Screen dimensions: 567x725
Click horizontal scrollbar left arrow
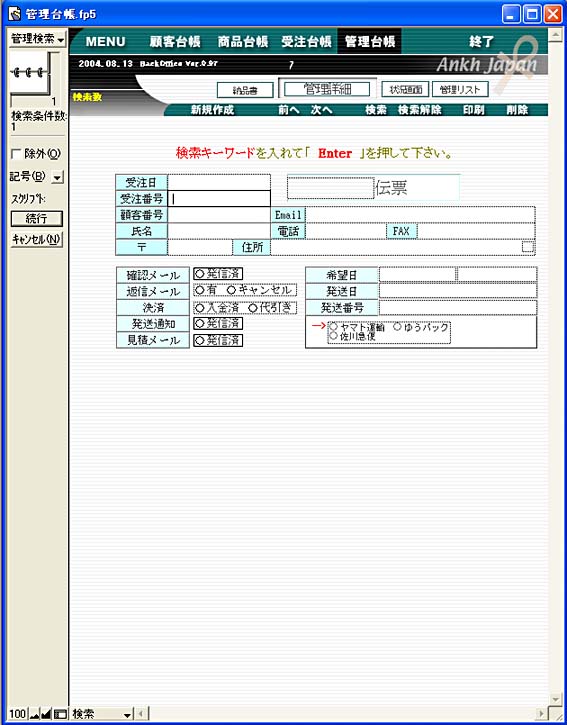(141, 714)
